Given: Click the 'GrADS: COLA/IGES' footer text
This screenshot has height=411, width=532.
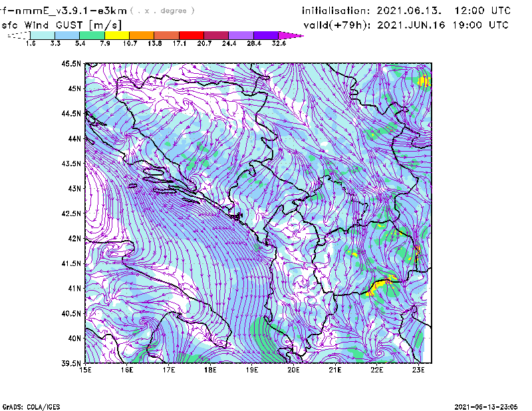Looking at the screenshot, I should (31, 407).
